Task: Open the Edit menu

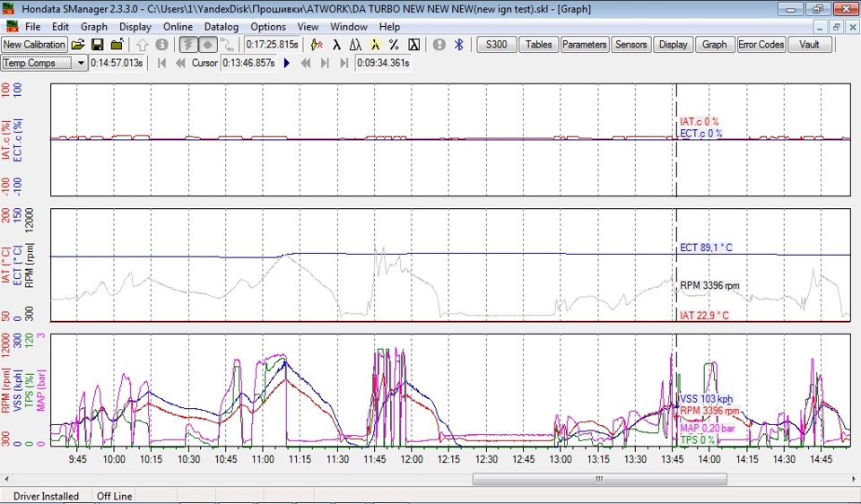Action: click(60, 27)
